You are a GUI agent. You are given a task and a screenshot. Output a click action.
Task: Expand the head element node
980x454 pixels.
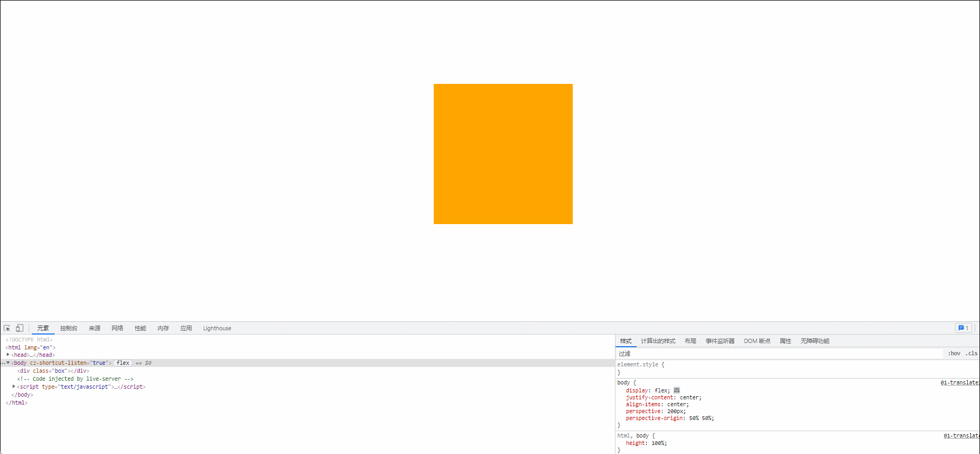pos(8,355)
